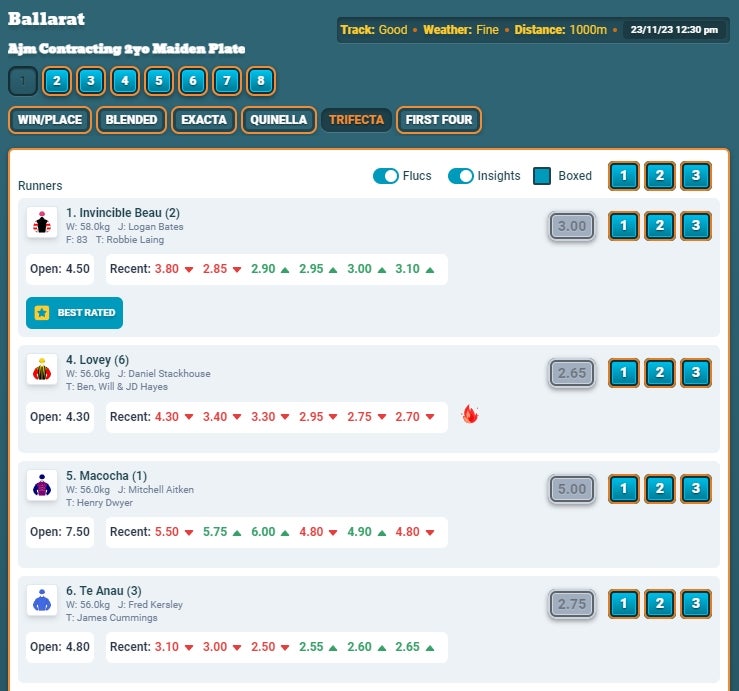Go to race 6
Viewport: 739px width, 691px height.
coord(193,81)
